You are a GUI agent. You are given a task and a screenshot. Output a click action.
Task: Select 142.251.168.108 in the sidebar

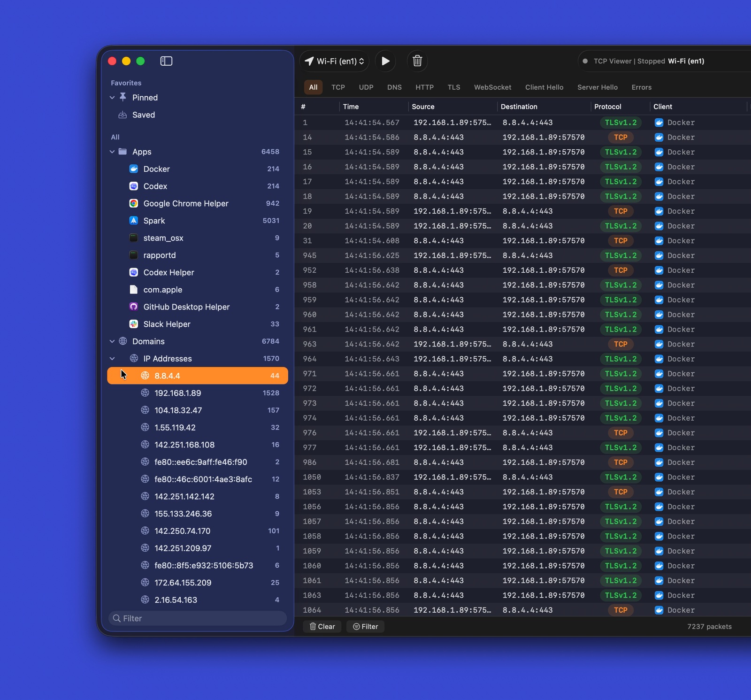click(x=198, y=445)
